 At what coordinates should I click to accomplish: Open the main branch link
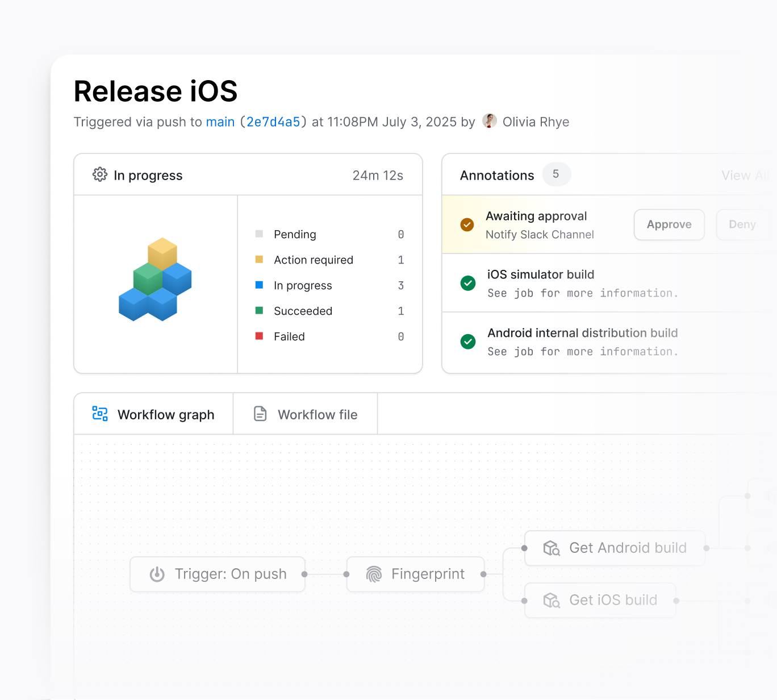coord(220,122)
